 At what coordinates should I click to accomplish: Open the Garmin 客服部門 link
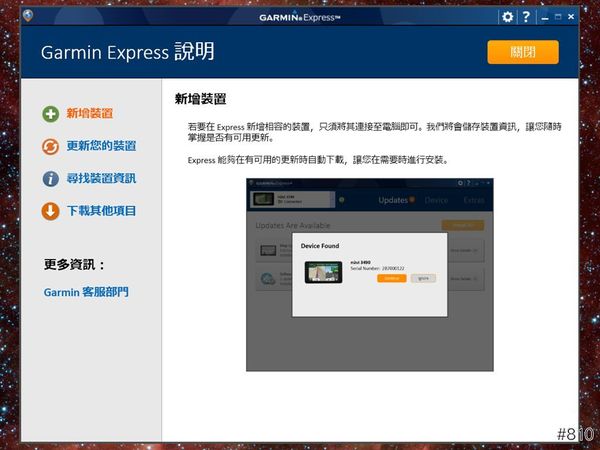click(86, 292)
